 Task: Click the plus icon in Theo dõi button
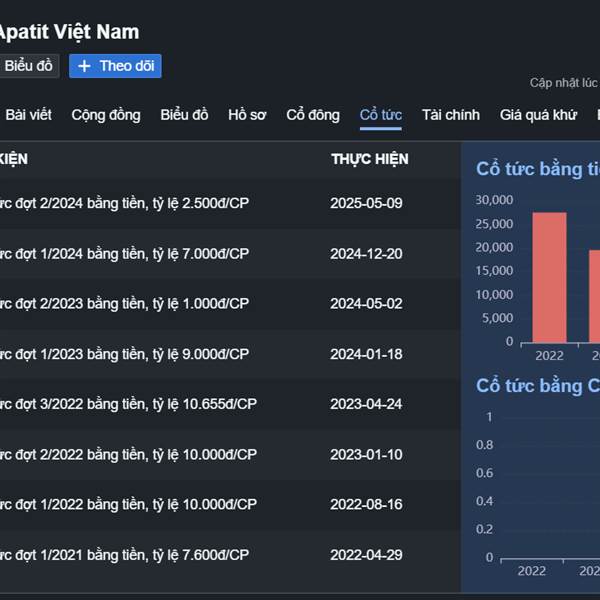(x=84, y=66)
